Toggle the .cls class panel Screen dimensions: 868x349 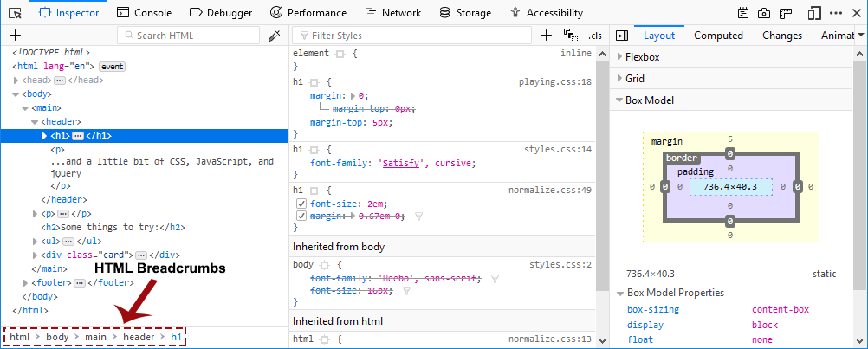(594, 36)
